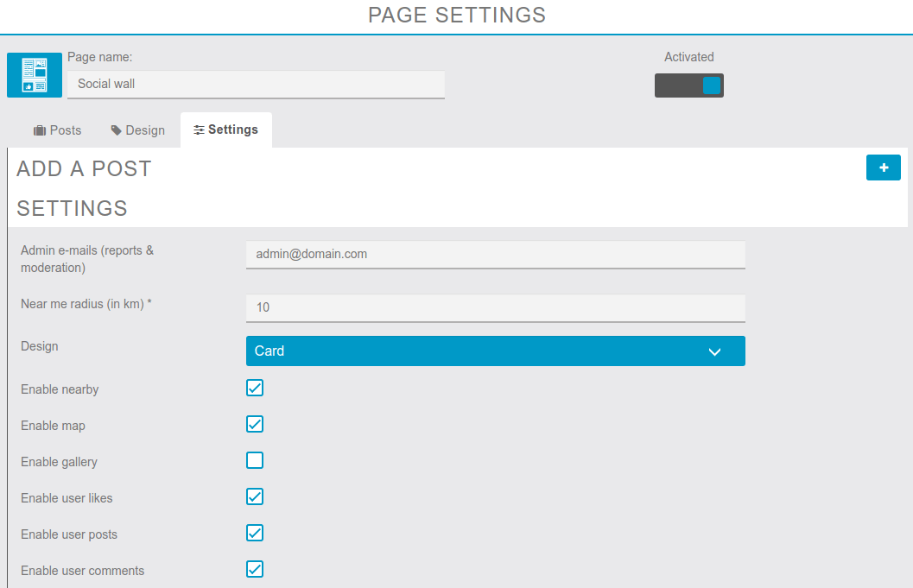Open the Design tab
Screen dimensions: 913x588
coord(138,130)
